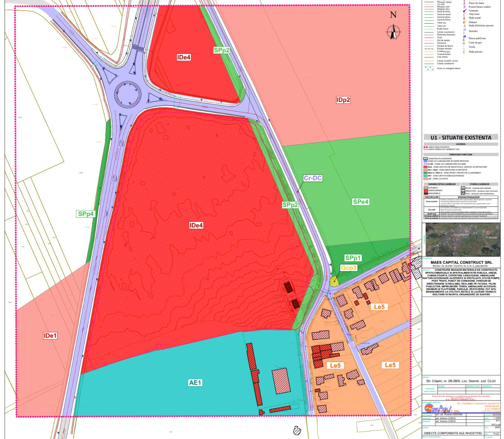The width and height of the screenshot is (504, 439).
Task: Click the SPe4 green zone label
Action: point(361,202)
